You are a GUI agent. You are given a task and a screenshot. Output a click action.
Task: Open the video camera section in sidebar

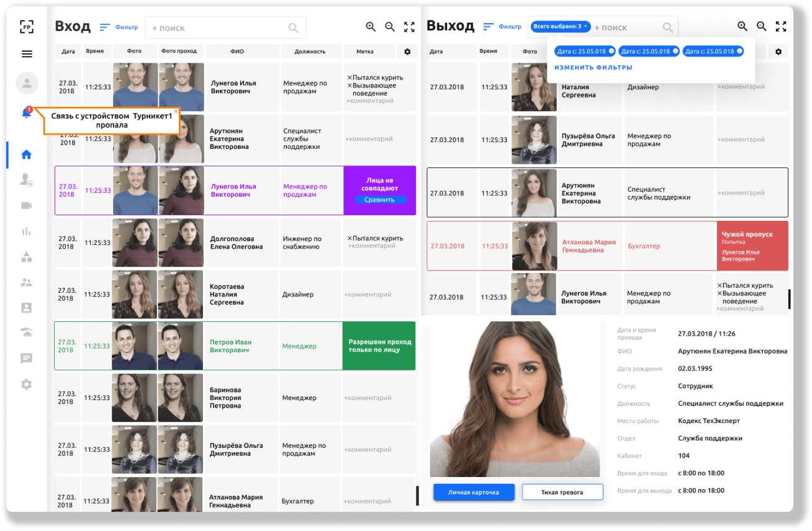pos(26,206)
